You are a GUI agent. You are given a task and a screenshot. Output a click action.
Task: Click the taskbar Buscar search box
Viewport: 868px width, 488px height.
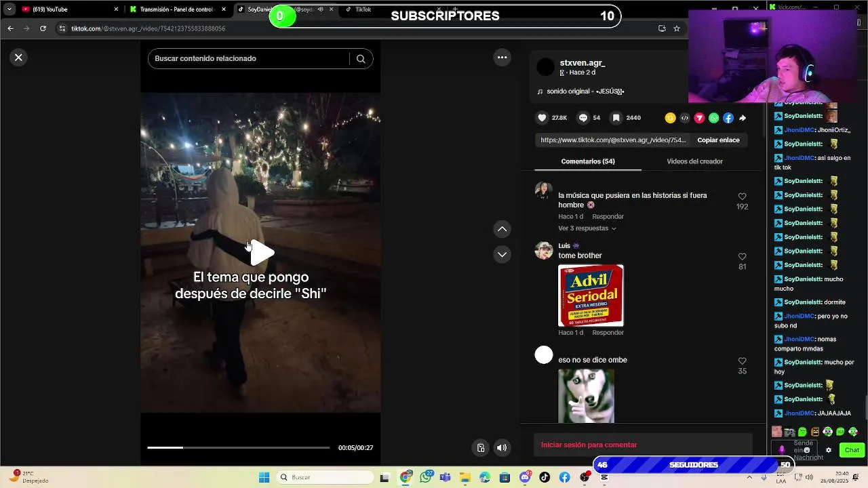pos(325,477)
